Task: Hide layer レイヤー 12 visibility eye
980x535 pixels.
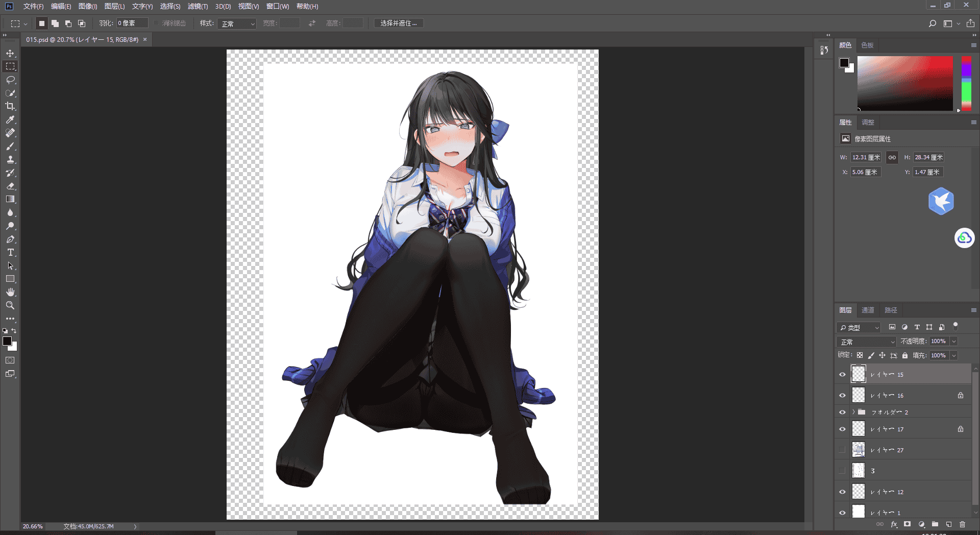Action: pos(842,492)
